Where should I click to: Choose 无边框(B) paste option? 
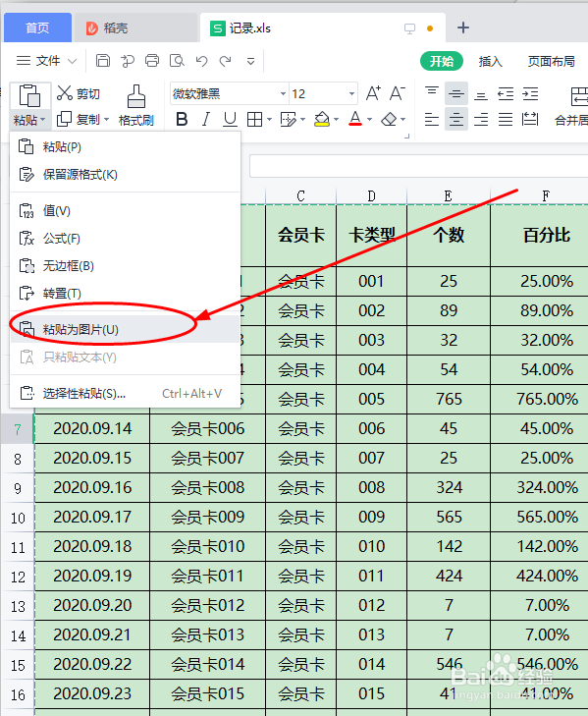[x=125, y=266]
